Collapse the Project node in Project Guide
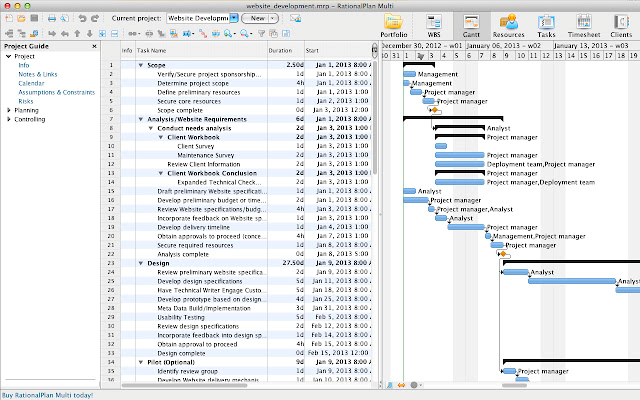Screen dimensions: 640x400 (9, 56)
